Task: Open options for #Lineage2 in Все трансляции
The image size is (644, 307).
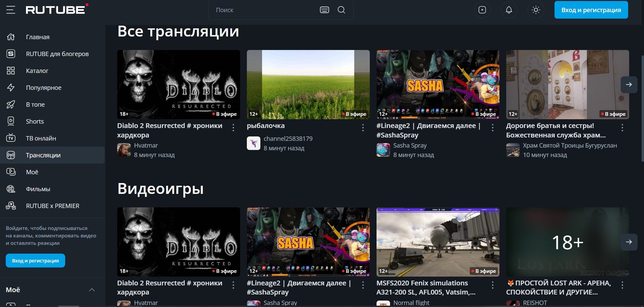Action: click(493, 127)
